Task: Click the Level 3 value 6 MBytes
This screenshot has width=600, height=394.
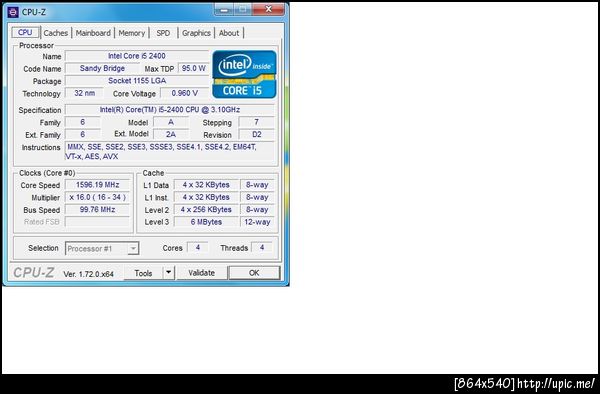Action: (x=206, y=222)
